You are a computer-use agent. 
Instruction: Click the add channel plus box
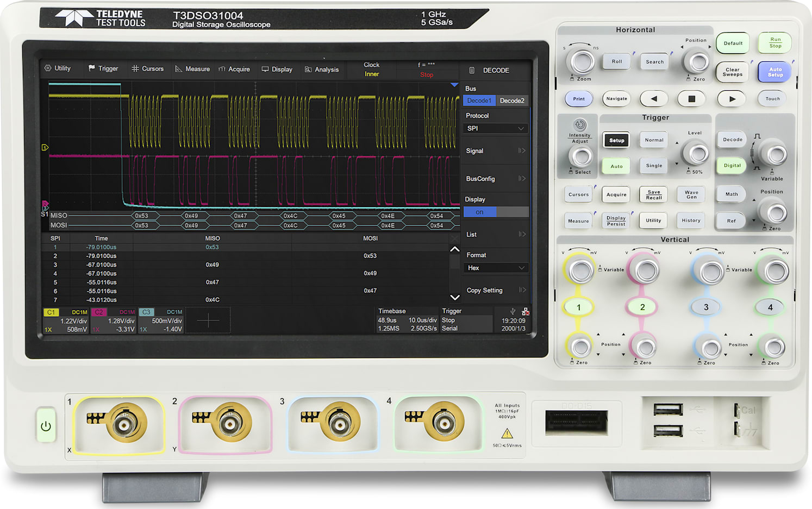click(208, 321)
